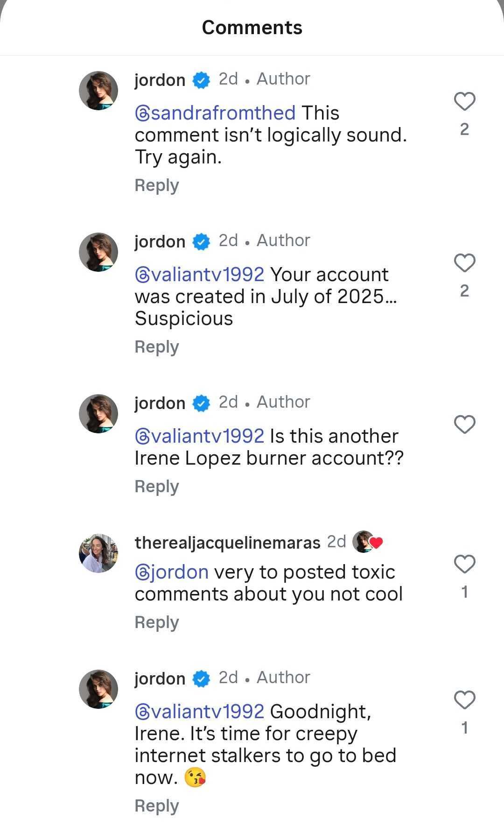
Task: Like therealjacquelinemaras's comment with heart icon
Action: pos(464,564)
